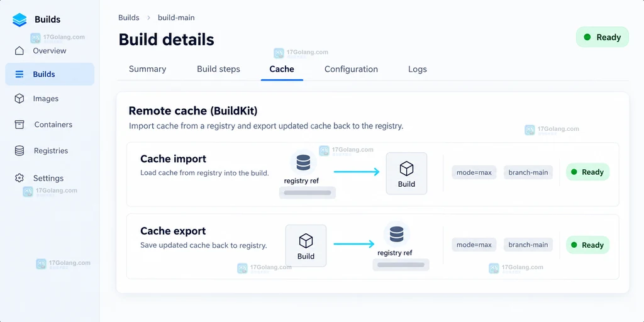The width and height of the screenshot is (644, 322).
Task: Click the Registries database icon in sidebar
Action: (x=19, y=151)
